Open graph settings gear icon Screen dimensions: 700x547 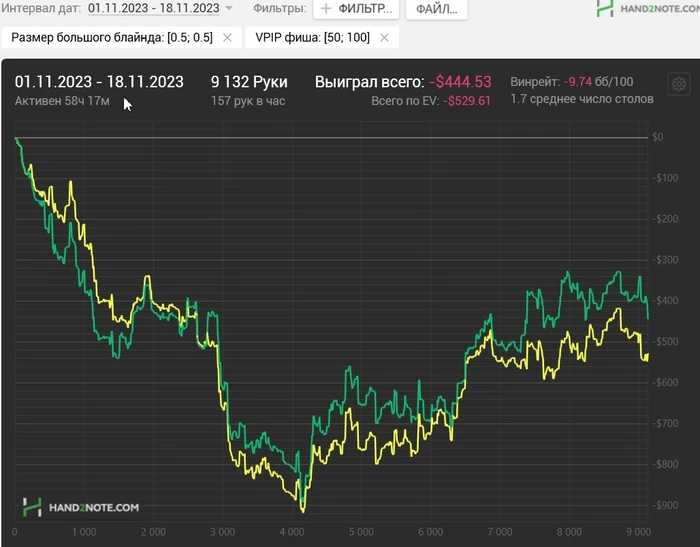point(679,84)
